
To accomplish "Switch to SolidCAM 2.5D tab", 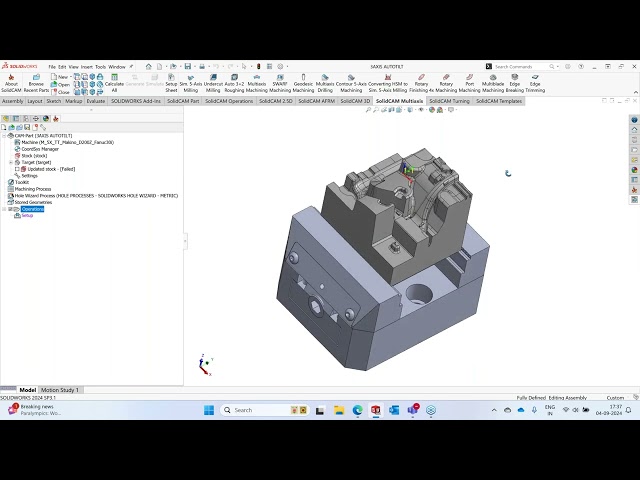I will click(x=276, y=101).
